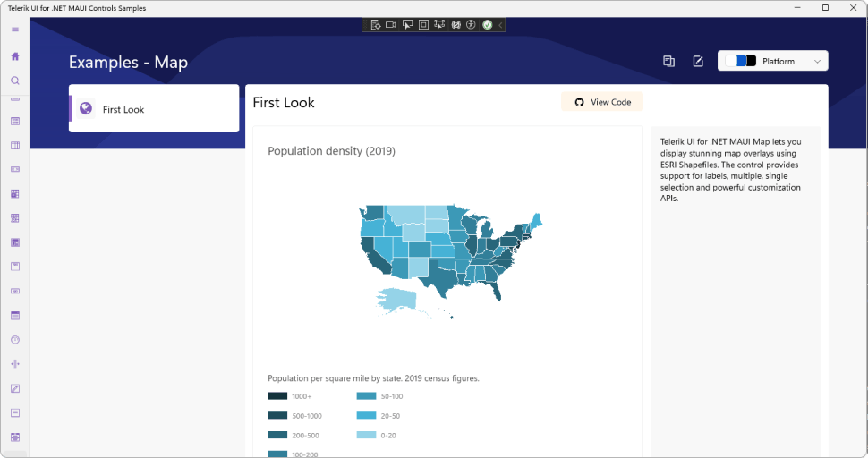The height and width of the screenshot is (458, 868).
Task: Click the green checkmark hot reload icon
Action: pos(487,25)
